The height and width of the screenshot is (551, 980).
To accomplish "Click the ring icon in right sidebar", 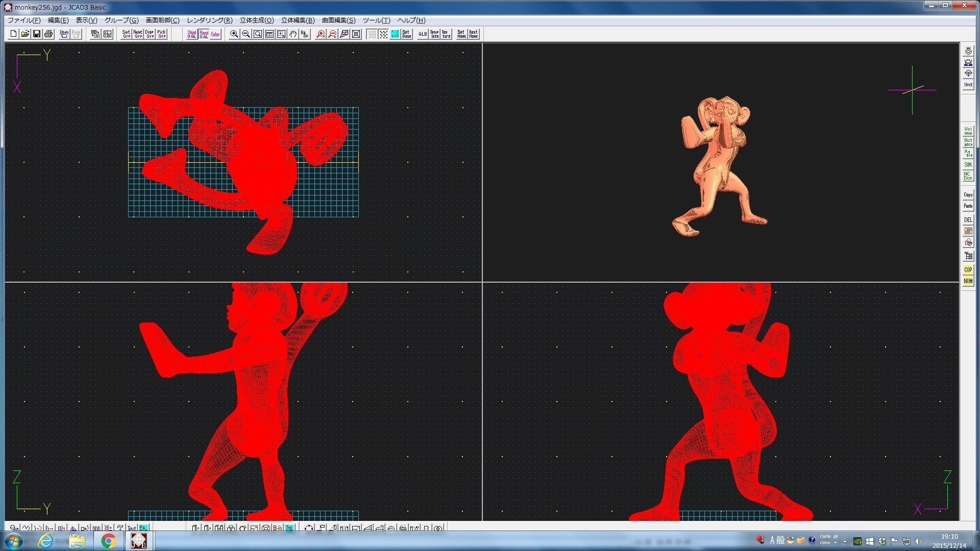I will coord(968,51).
